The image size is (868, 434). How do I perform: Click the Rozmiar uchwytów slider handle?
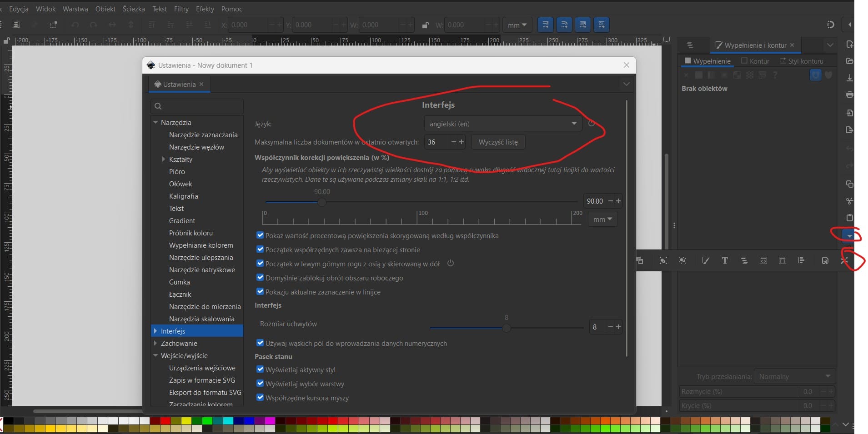(x=506, y=328)
